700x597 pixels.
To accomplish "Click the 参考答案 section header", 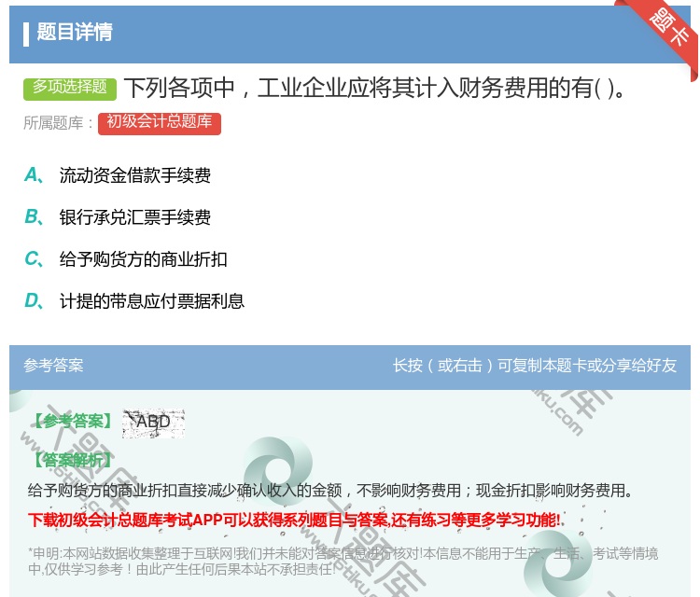I will pos(53,366).
